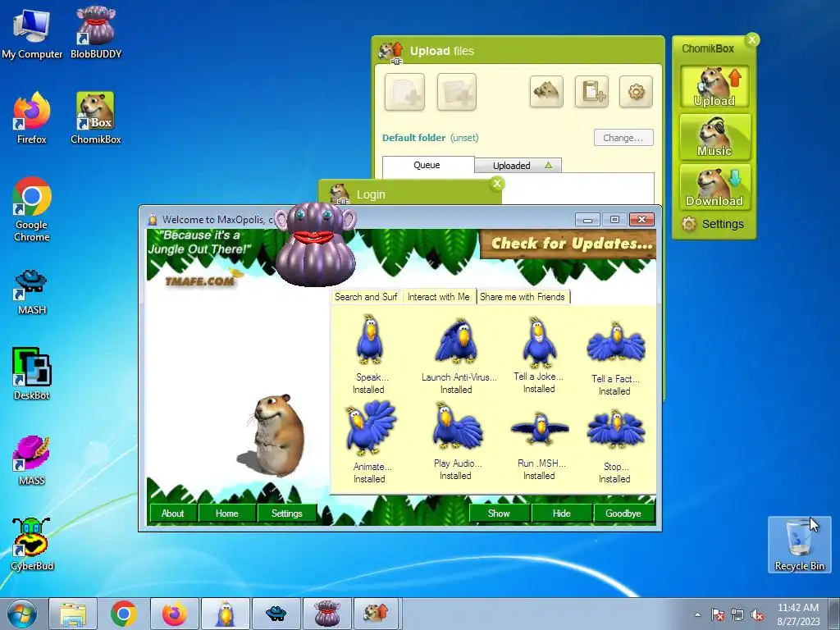Show hidden system tray icons
This screenshot has width=840, height=630.
(697, 614)
